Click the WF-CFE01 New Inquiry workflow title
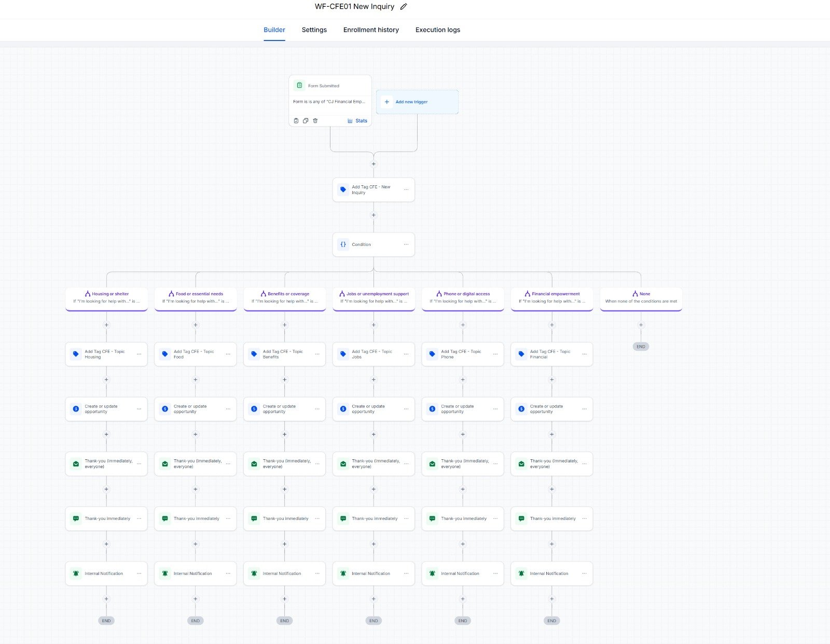 pyautogui.click(x=354, y=7)
